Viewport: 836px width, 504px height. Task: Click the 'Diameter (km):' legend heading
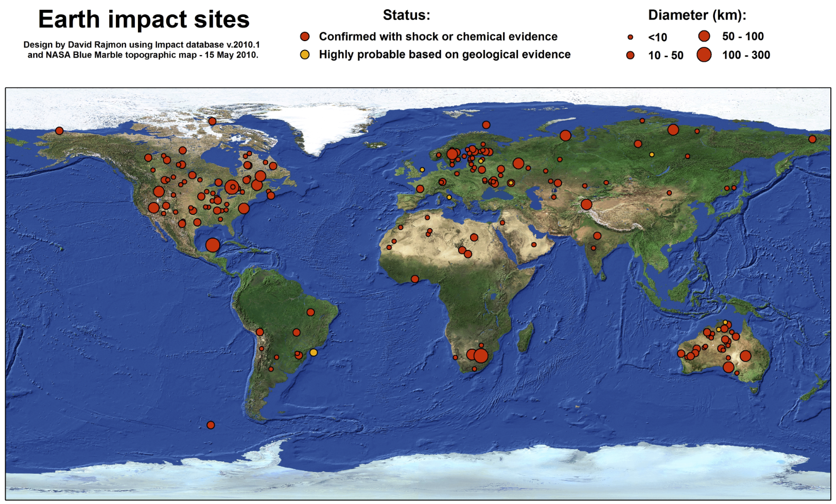(x=697, y=15)
